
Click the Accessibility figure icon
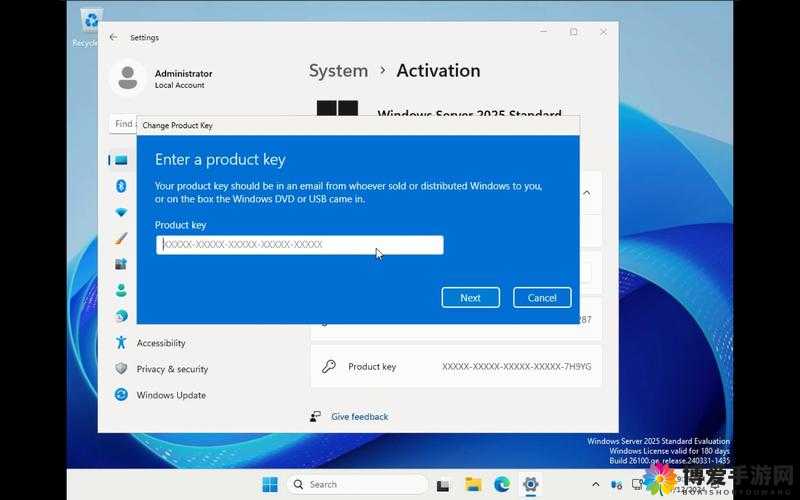click(121, 342)
